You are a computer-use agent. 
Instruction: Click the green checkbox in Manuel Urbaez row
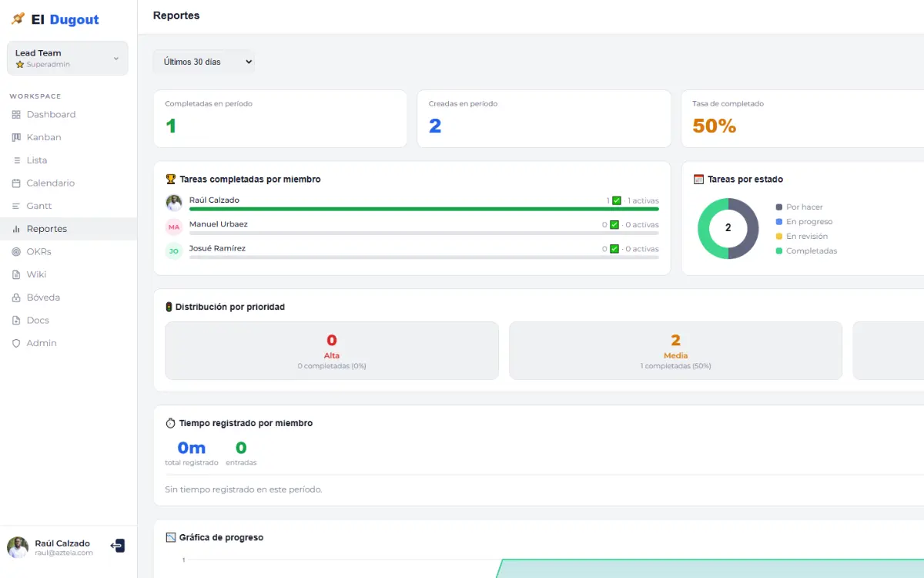tap(614, 225)
